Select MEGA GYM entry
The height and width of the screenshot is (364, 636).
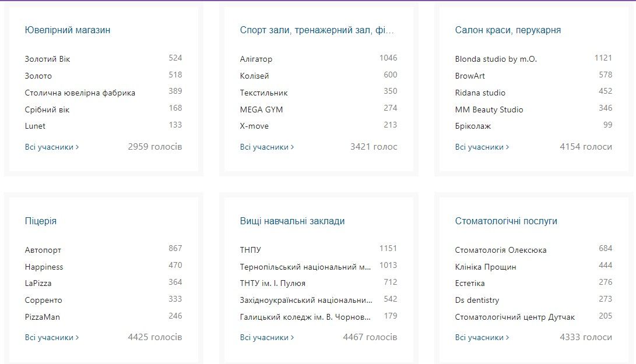pyautogui.click(x=261, y=109)
